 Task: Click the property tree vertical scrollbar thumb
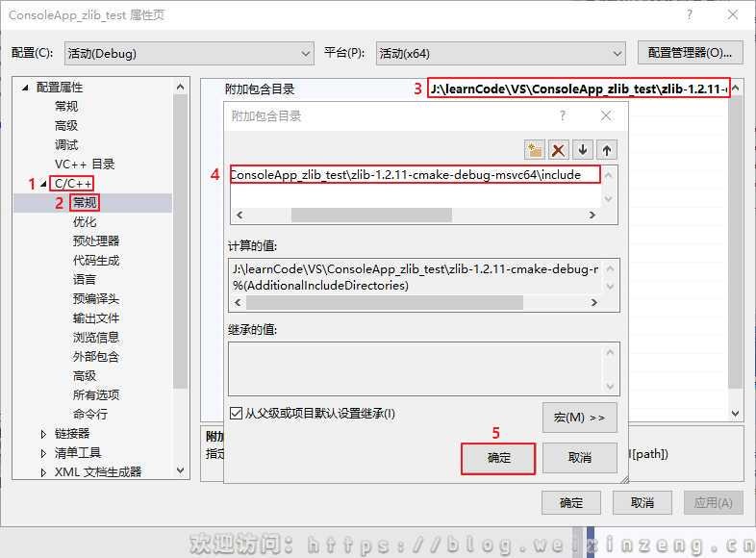coord(180,241)
